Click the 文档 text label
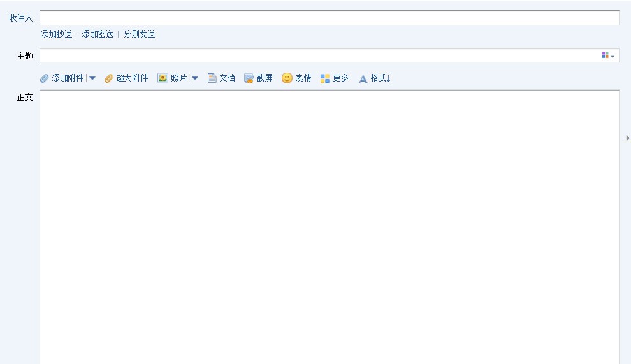Viewport: 631px width, 364px height. 227,78
